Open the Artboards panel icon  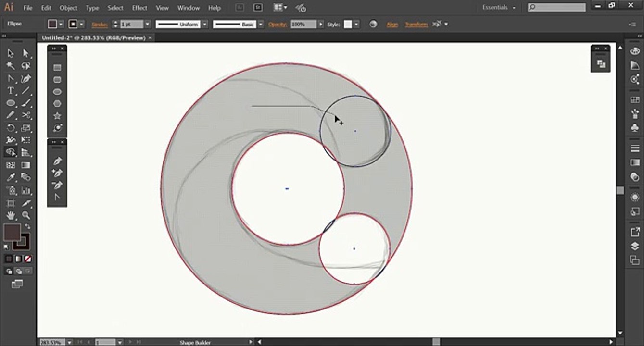(x=635, y=260)
